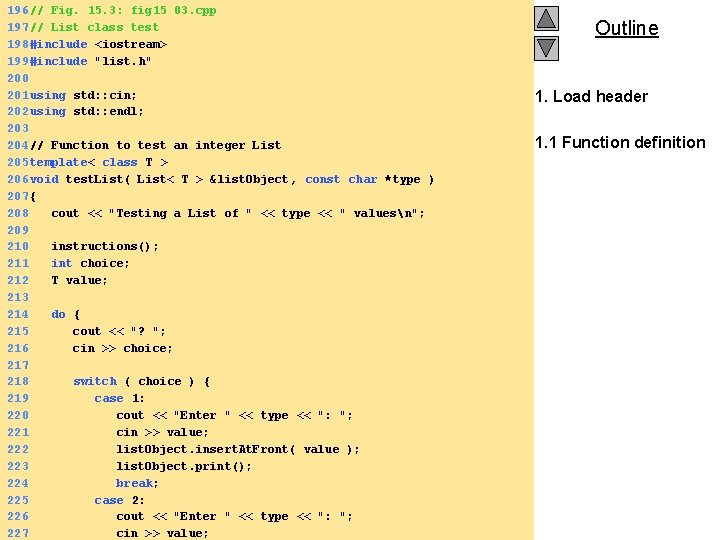Click the 'break;' statement

point(137,483)
